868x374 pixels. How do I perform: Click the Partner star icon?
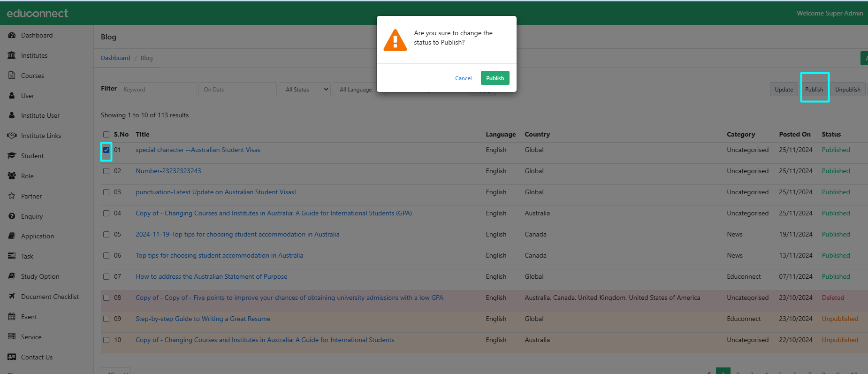click(x=12, y=196)
